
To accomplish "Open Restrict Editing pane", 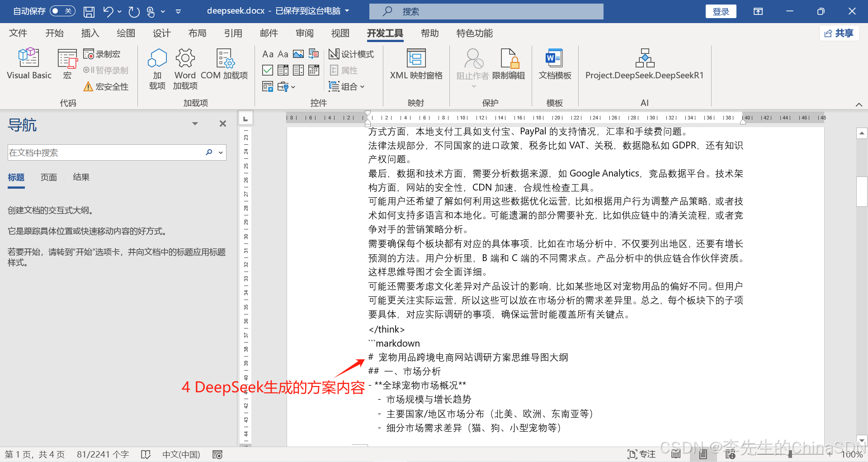I will [509, 63].
